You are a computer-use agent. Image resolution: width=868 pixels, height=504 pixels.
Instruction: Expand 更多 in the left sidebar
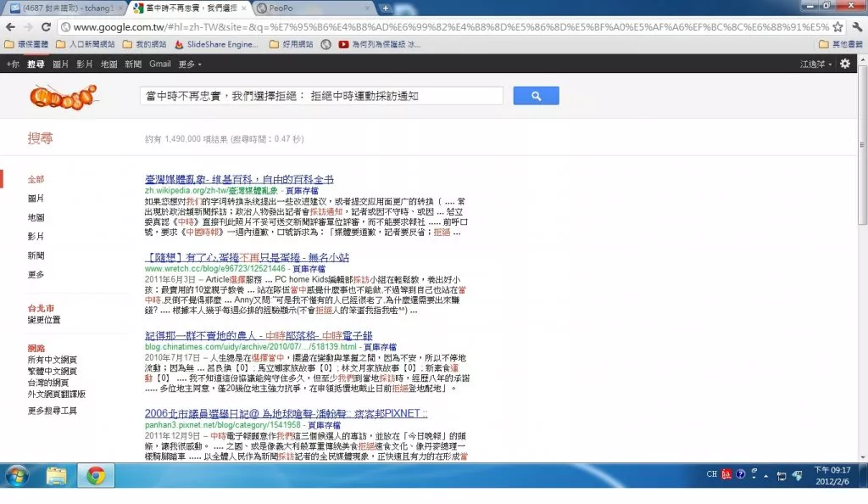[36, 274]
